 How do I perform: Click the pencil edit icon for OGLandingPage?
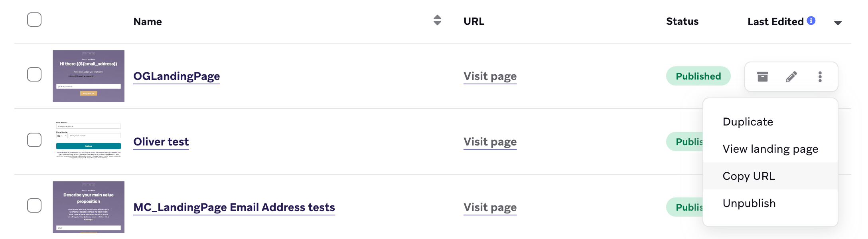791,76
